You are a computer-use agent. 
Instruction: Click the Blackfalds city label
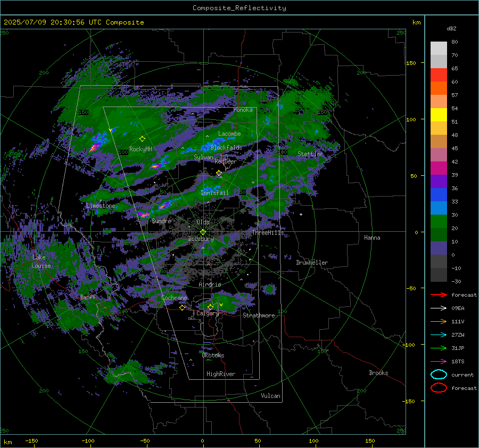pyautogui.click(x=226, y=148)
